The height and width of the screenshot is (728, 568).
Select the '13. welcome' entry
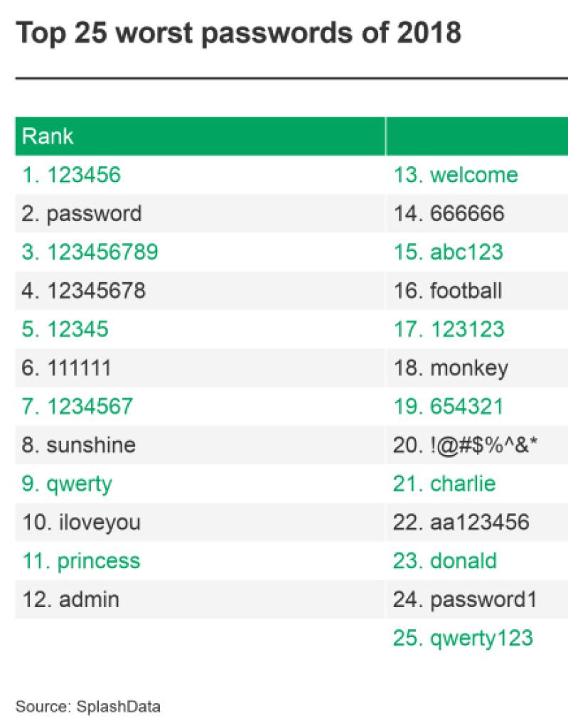coord(456,175)
